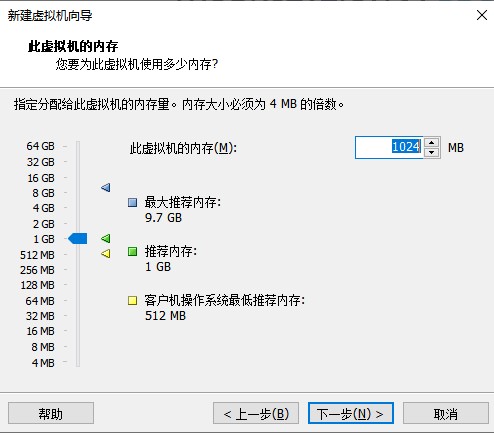Click the 此虚拟机的内存 heading
This screenshot has width=494, height=436.
click(73, 46)
